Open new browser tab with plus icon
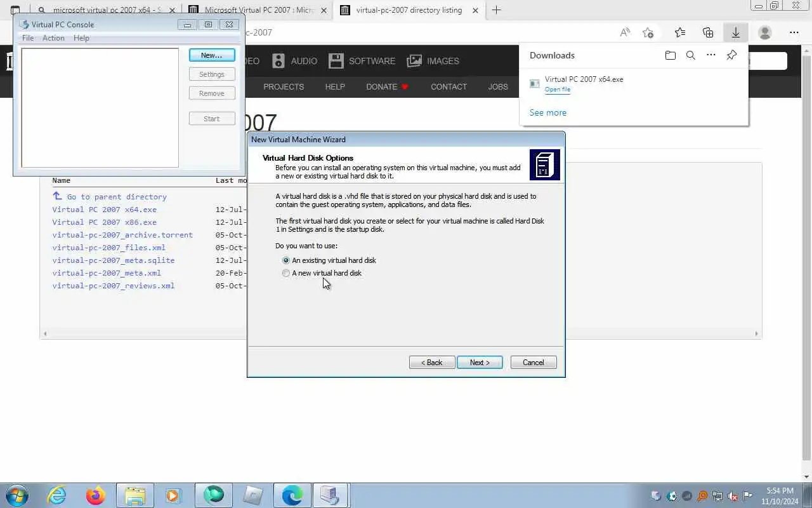 coord(497,10)
